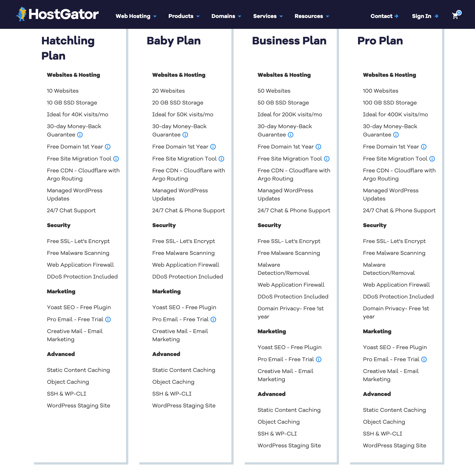Show Hatchling Site Migration Tool info
The width and height of the screenshot is (475, 476).
click(x=116, y=159)
